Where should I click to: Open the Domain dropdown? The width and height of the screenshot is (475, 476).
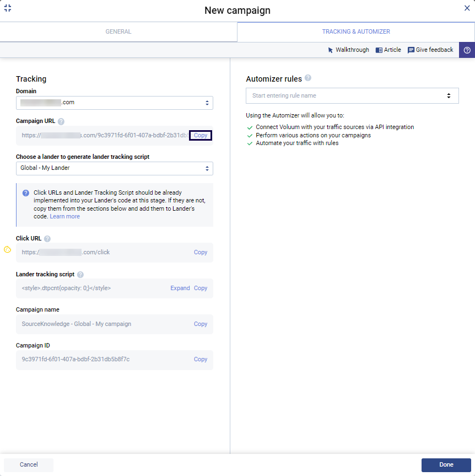coord(114,103)
